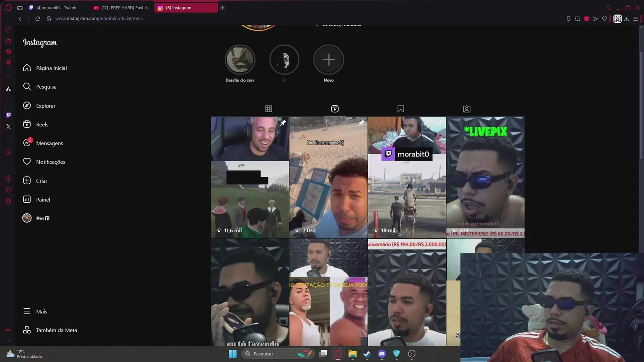
Task: Open Pesquisa search in Instagram sidebar
Action: (x=40, y=87)
